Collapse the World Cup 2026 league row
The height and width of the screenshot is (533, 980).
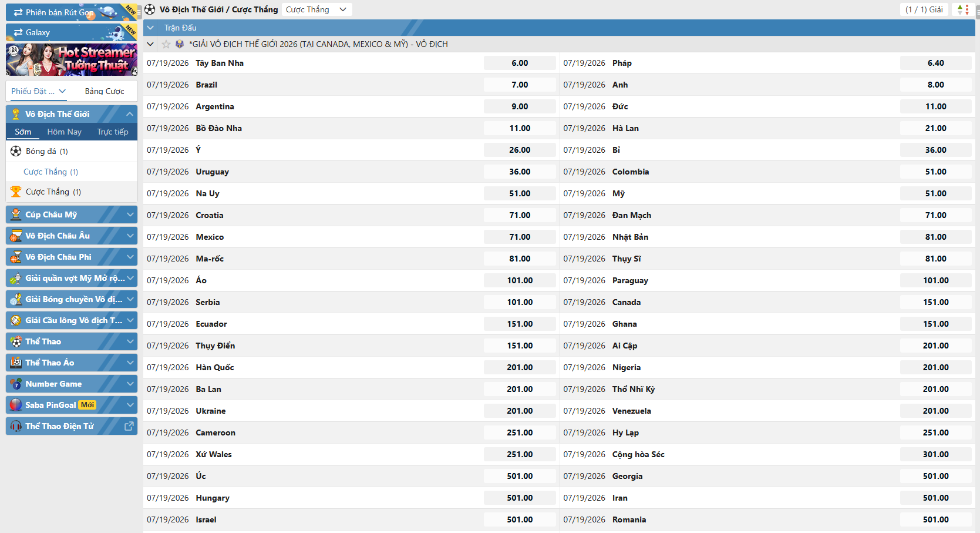(150, 44)
